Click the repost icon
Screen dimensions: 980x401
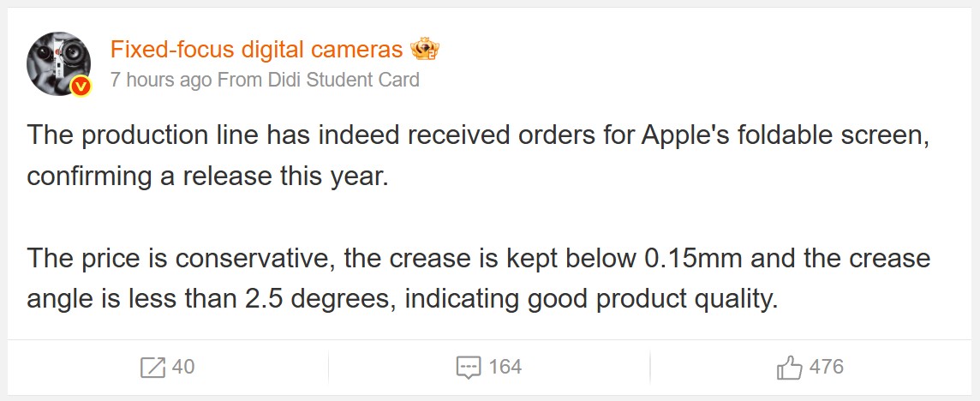pyautogui.click(x=152, y=368)
